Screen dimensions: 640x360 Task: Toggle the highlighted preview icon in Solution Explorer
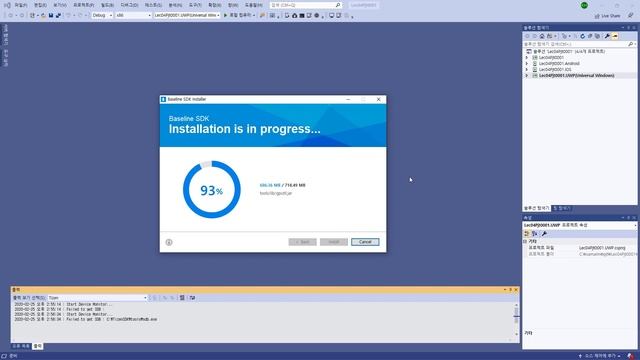pos(615,36)
